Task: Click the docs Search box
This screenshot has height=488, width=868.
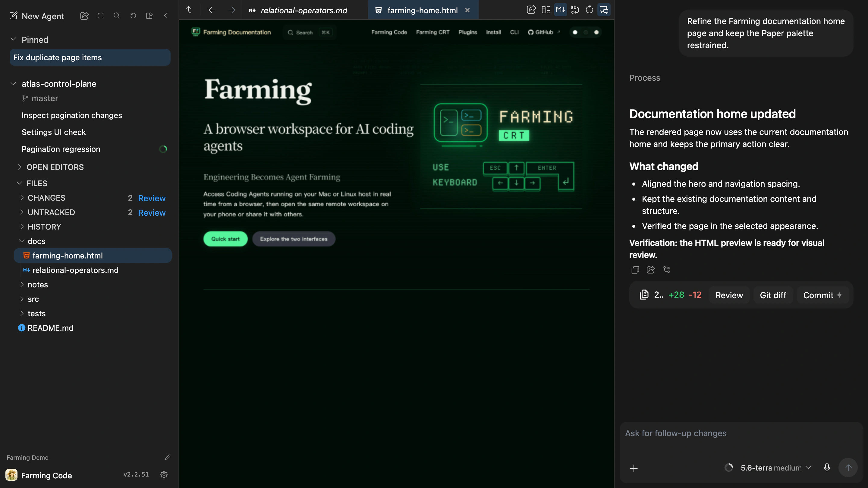Action: point(309,32)
